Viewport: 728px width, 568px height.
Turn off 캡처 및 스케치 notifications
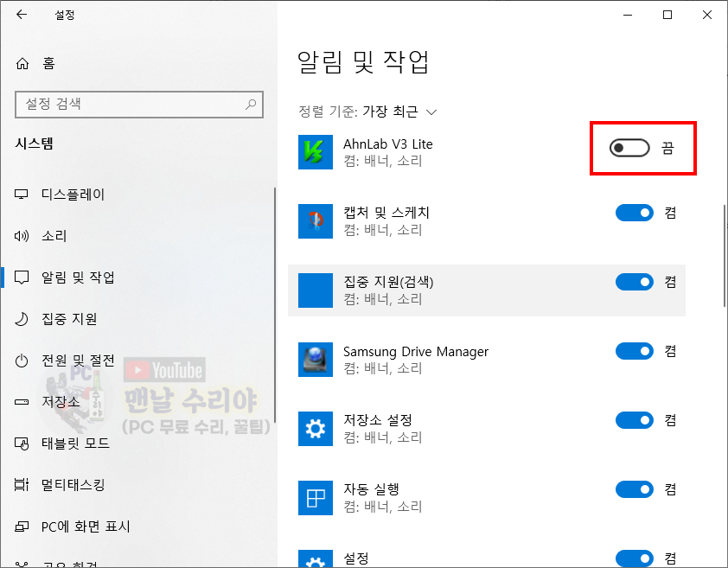[x=635, y=213]
